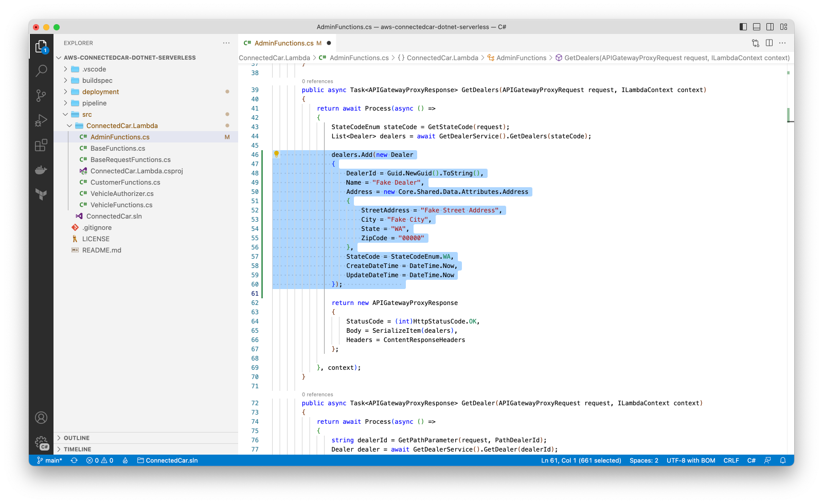Click the lightbulb code action icon

[x=276, y=154]
